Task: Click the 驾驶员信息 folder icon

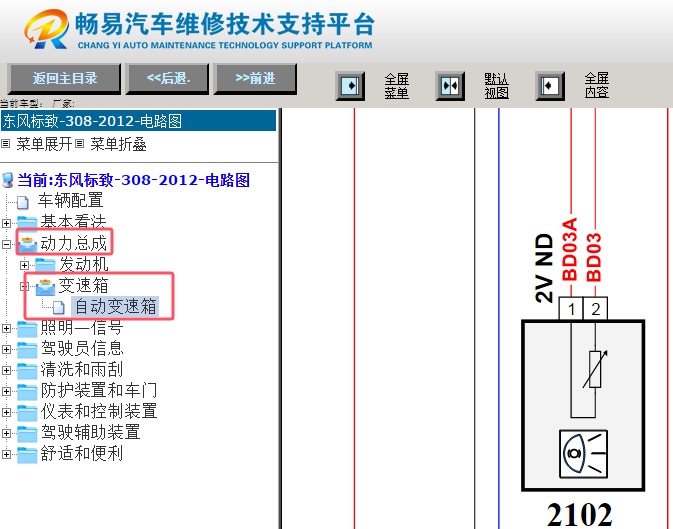Action: pyautogui.click(x=27, y=350)
